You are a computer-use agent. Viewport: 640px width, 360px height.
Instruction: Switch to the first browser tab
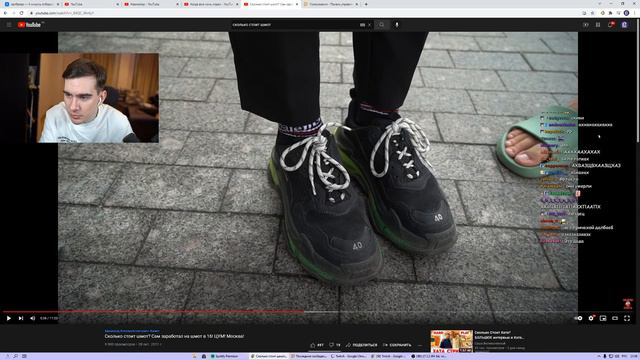click(31, 4)
